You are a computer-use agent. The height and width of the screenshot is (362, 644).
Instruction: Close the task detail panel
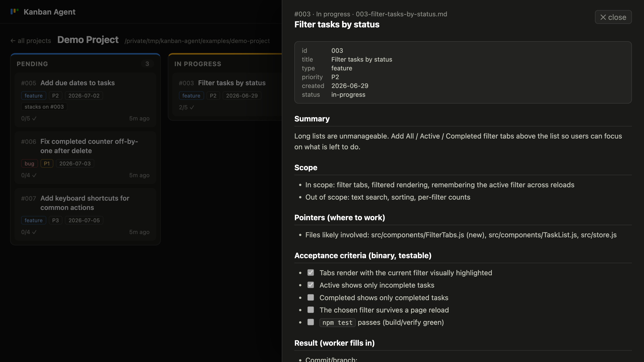point(613,17)
